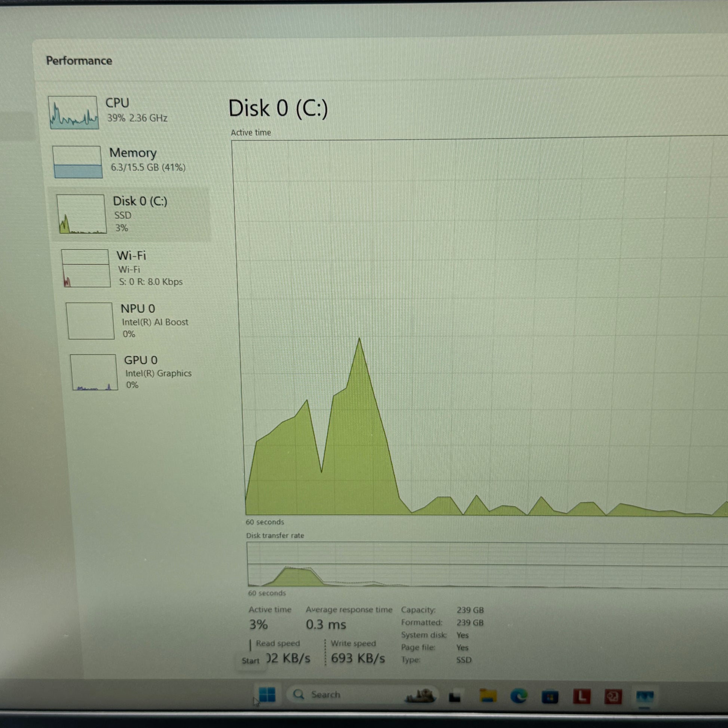Launch Microsoft Edge from the taskbar
Viewport: 728px width, 728px height.
519,696
